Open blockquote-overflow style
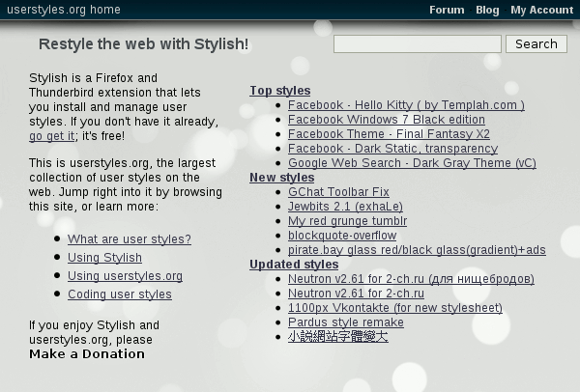 pyautogui.click(x=342, y=236)
